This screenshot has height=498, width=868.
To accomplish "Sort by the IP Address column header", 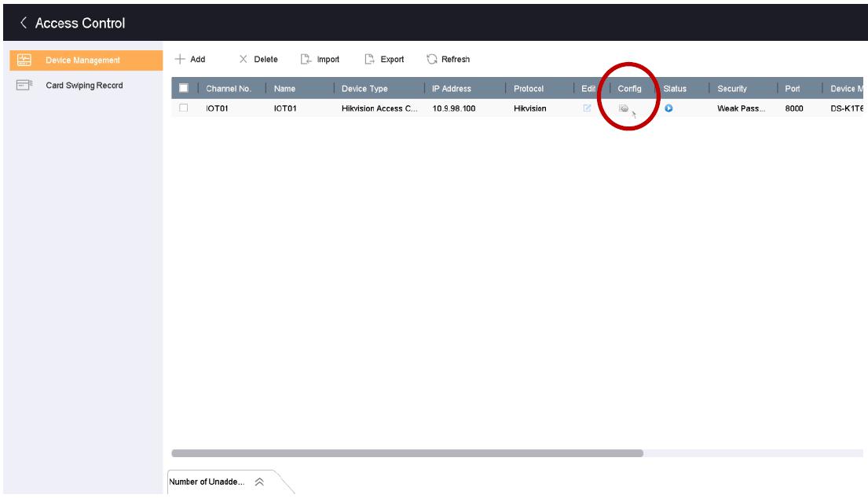I will tap(451, 89).
